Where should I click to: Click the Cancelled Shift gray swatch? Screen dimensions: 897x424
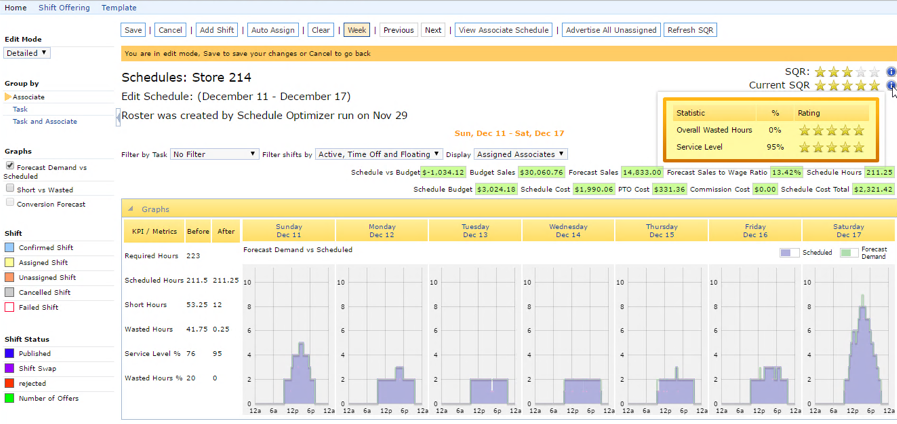point(9,292)
